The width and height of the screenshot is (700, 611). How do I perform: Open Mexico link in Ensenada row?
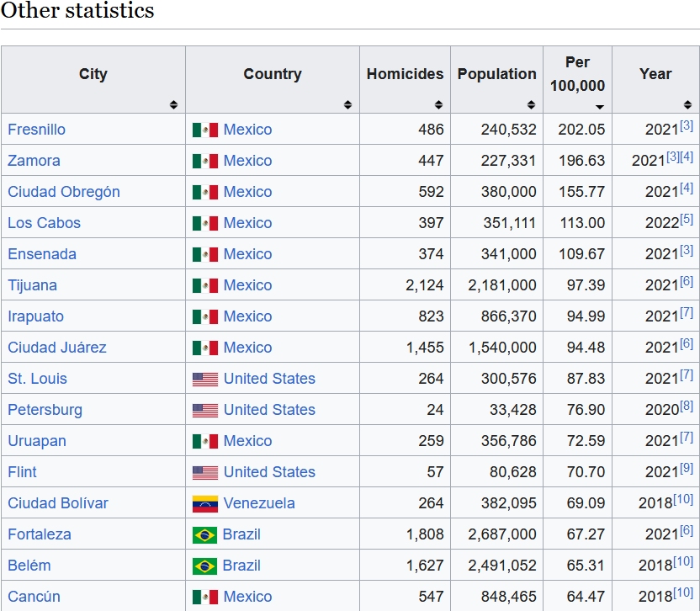click(x=247, y=254)
